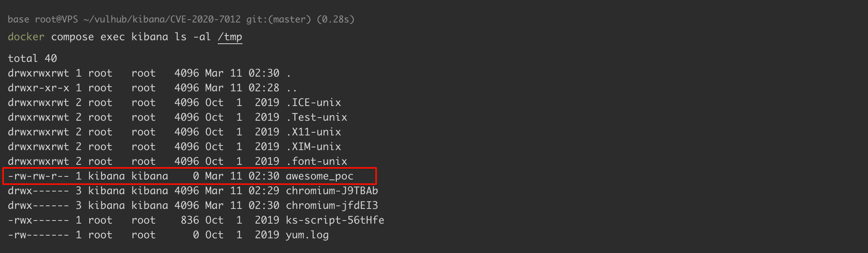Click the underlined /tmp path in the command
Viewport: 868px width, 253px height.
tap(230, 37)
